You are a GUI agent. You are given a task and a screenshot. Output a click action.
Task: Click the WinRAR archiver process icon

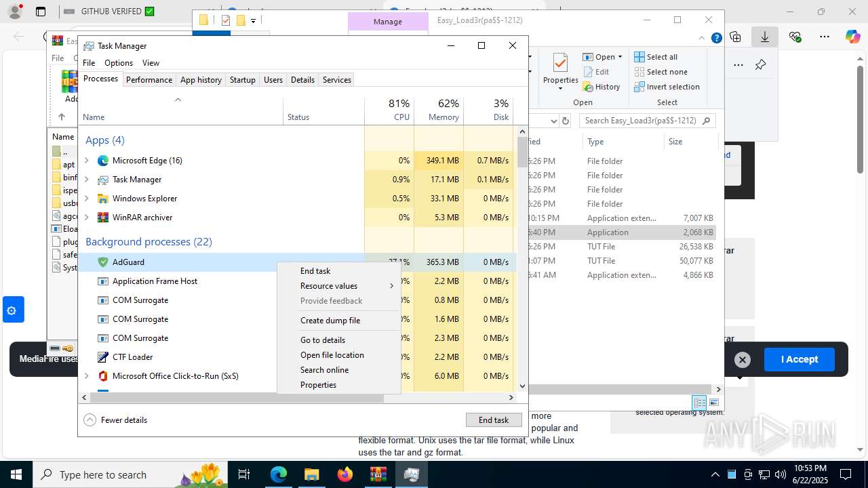[103, 218]
